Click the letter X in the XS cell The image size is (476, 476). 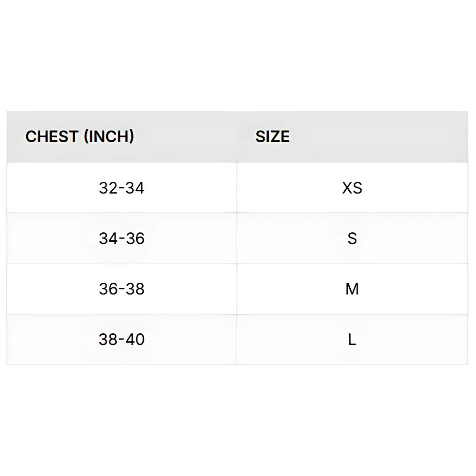point(347,188)
